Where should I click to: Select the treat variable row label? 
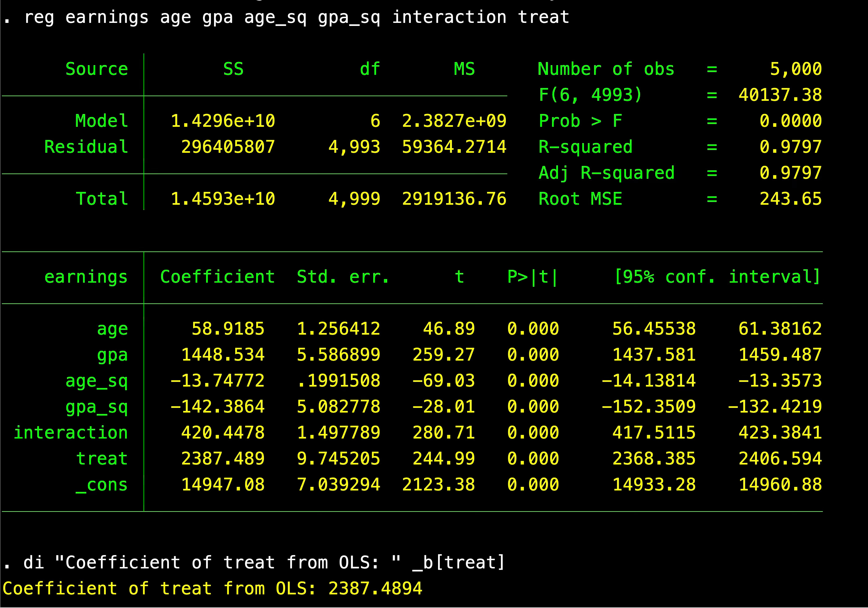[x=102, y=459]
